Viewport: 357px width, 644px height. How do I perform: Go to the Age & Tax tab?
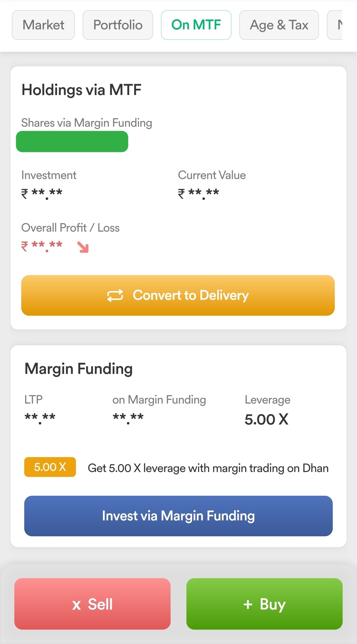coord(279,25)
